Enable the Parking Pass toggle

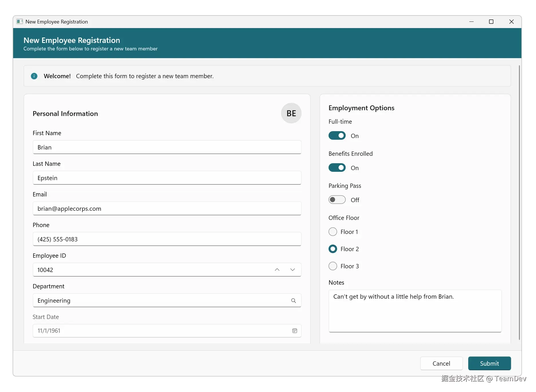[x=337, y=200]
